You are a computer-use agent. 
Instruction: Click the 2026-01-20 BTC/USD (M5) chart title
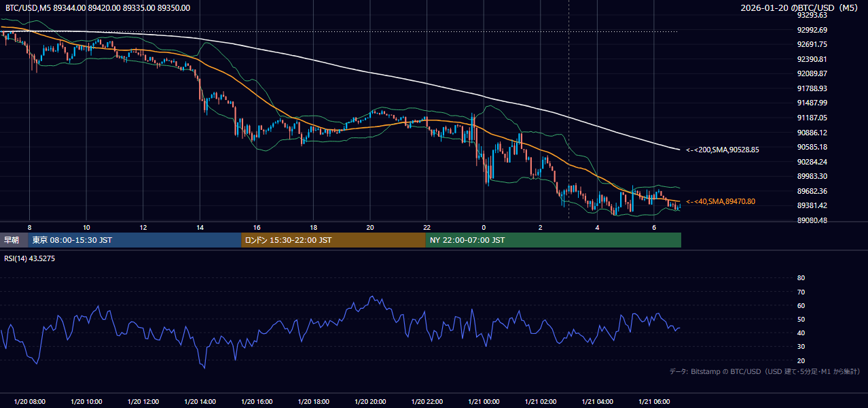[x=799, y=8]
